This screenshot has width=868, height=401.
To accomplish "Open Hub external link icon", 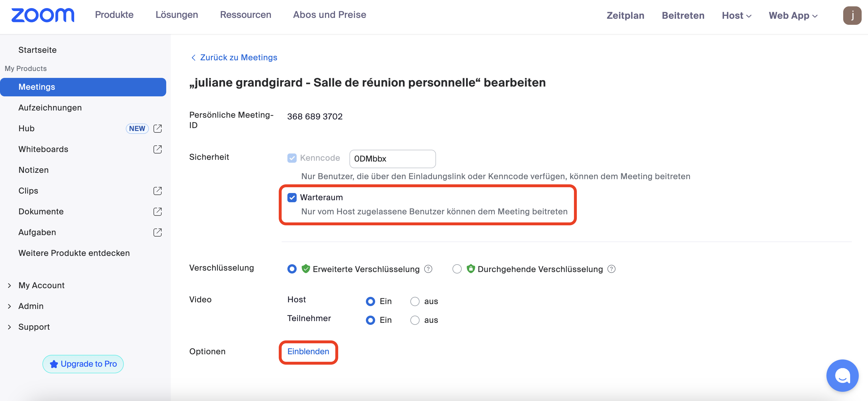I will 157,128.
